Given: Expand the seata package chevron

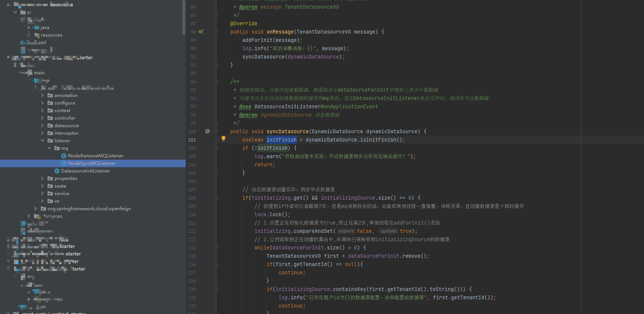Looking at the screenshot, I should tap(42, 186).
